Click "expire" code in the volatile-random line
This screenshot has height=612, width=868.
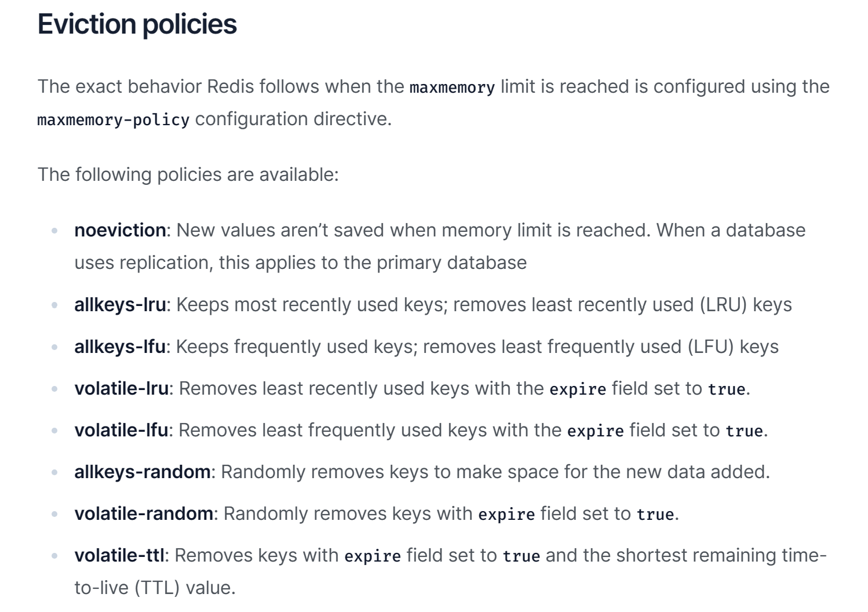(x=506, y=515)
